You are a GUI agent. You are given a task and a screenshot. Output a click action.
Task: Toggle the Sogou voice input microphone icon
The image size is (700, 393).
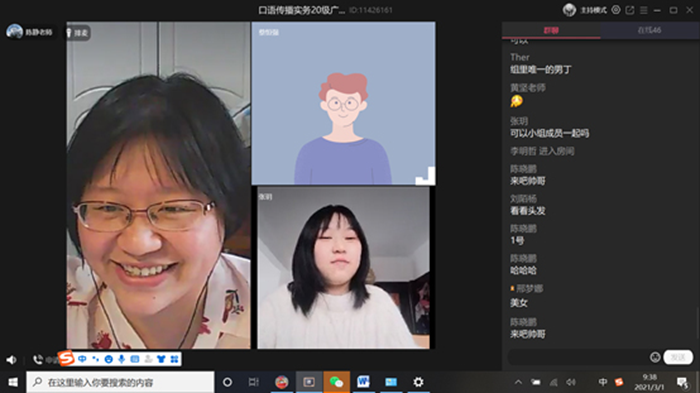[x=121, y=359]
